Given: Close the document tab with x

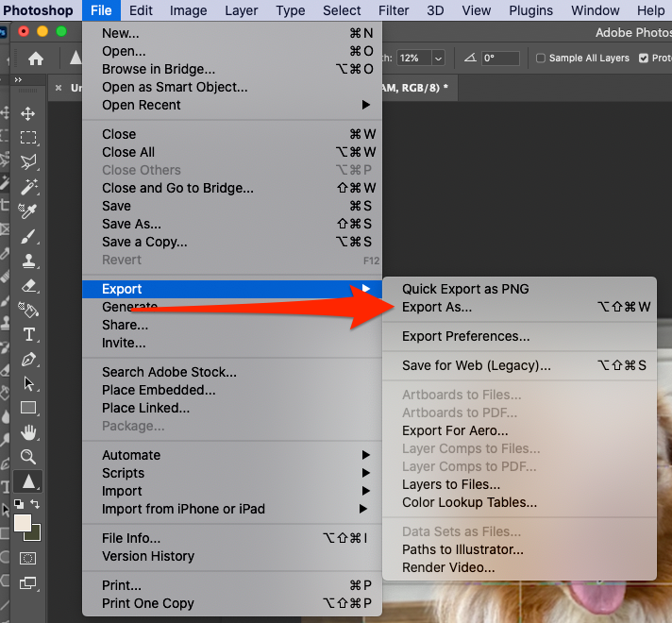Looking at the screenshot, I should coord(59,88).
